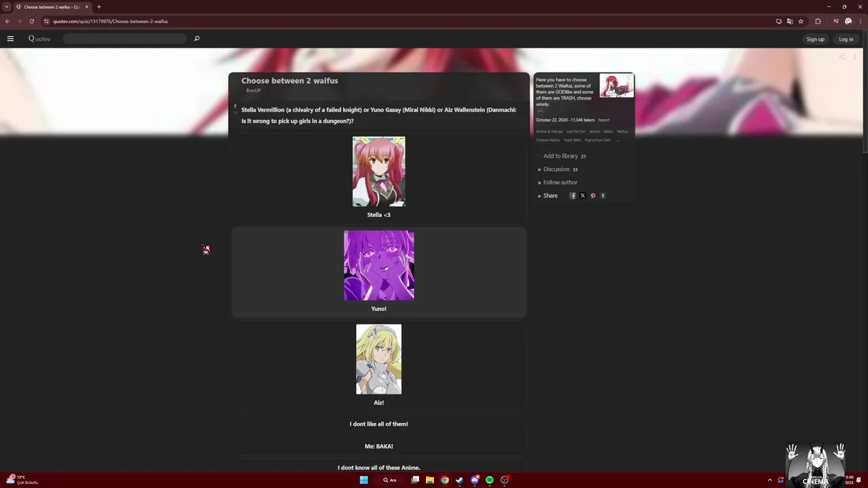Share the quiz on Pinterest
The image size is (868, 488).
[x=593, y=196]
